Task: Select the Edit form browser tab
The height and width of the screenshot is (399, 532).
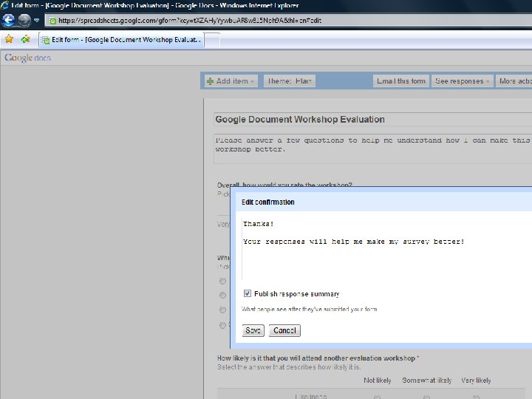Action: 121,40
